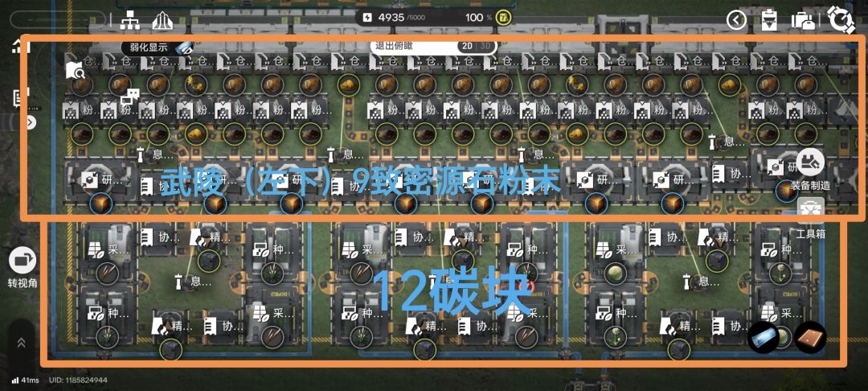Click the blurred search pill at top left
868x391 pixels.
[58, 20]
